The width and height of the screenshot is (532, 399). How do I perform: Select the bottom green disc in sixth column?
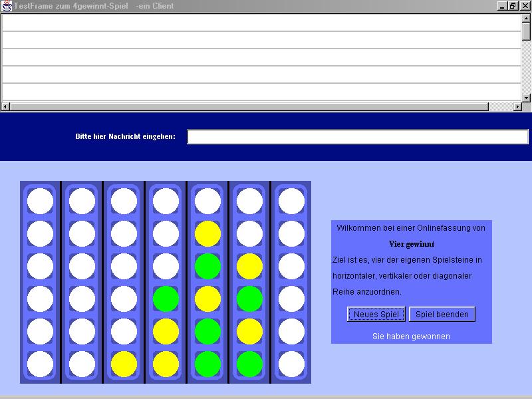(x=249, y=364)
